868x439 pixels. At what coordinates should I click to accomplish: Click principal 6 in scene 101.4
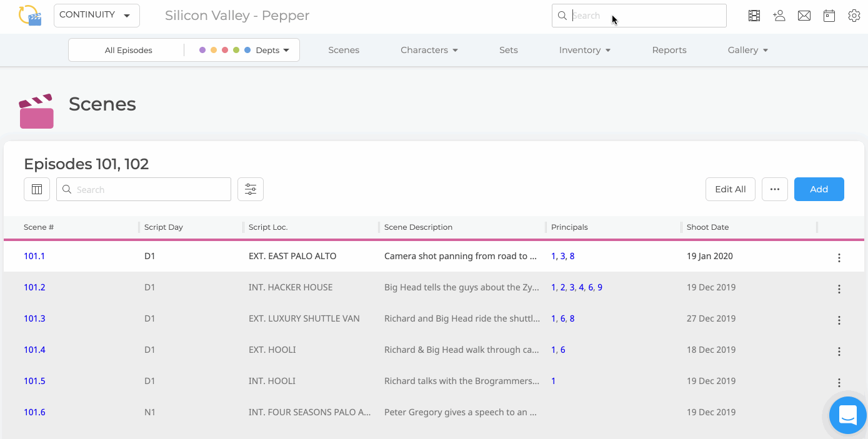[x=562, y=350]
